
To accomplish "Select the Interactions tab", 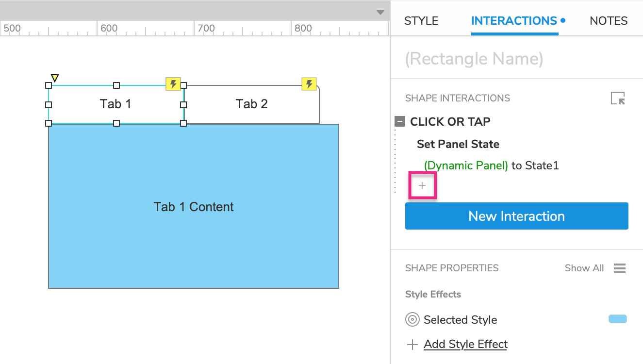I will coord(514,21).
